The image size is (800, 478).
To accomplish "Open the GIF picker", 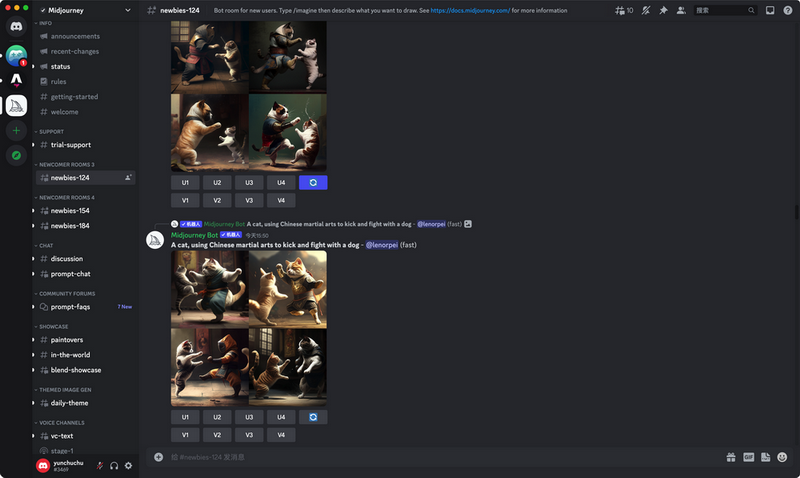I will [x=748, y=457].
